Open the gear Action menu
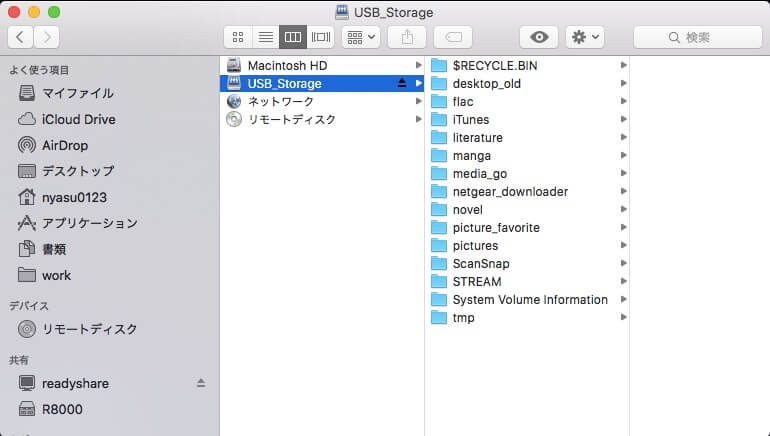The height and width of the screenshot is (436, 770). point(585,37)
